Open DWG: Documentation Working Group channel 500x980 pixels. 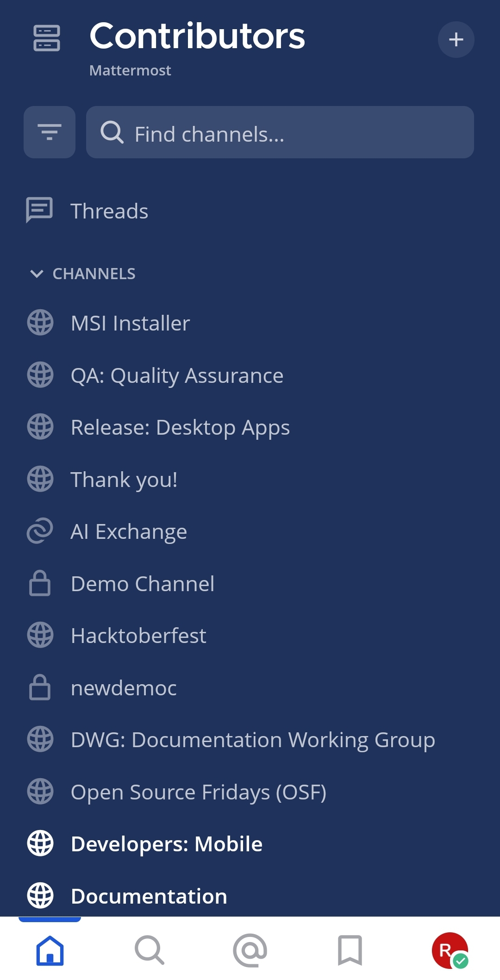point(253,740)
